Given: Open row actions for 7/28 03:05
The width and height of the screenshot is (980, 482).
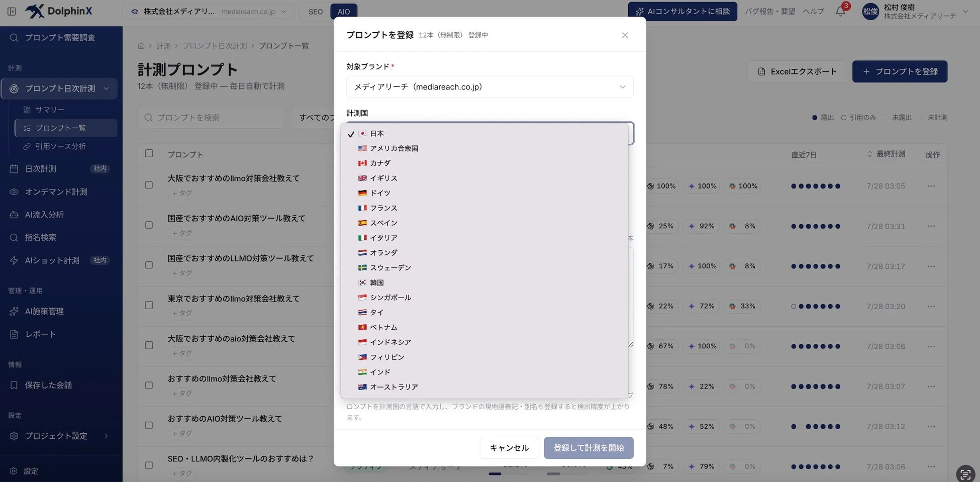Looking at the screenshot, I should pos(931,186).
